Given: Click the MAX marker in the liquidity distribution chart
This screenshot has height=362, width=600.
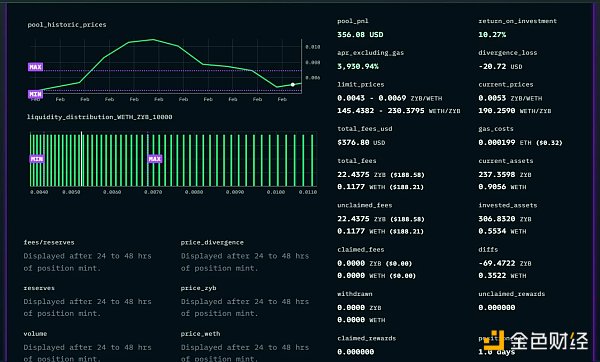Looking at the screenshot, I should coord(155,159).
